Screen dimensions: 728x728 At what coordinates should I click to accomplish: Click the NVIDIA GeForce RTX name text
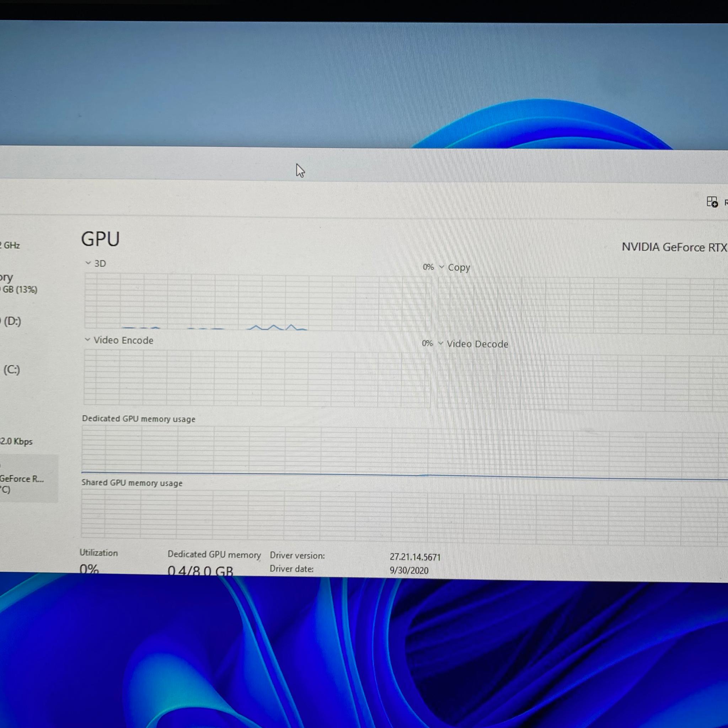click(674, 247)
